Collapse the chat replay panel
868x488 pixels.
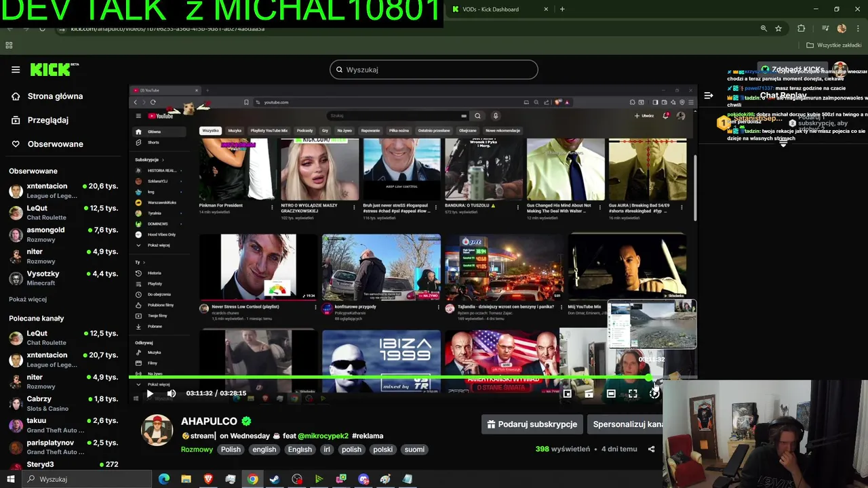pyautogui.click(x=708, y=96)
